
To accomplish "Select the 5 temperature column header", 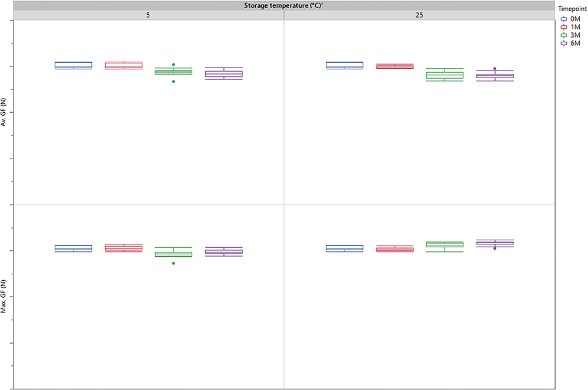I will pos(148,16).
